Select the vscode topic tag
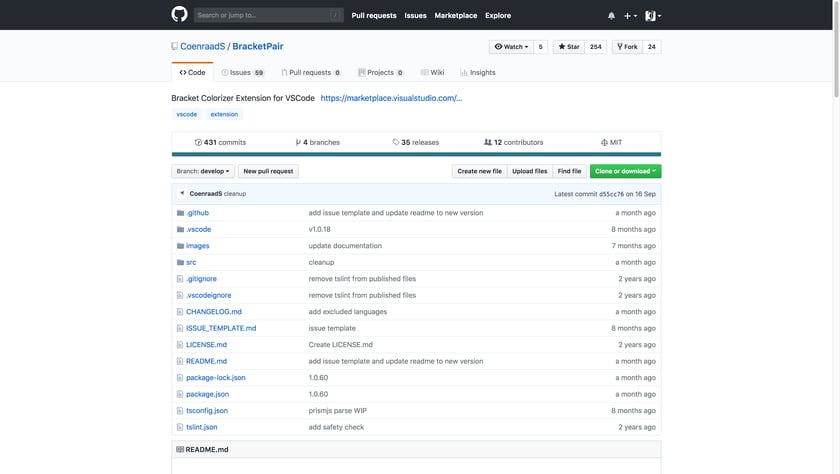The height and width of the screenshot is (474, 840). tap(186, 114)
